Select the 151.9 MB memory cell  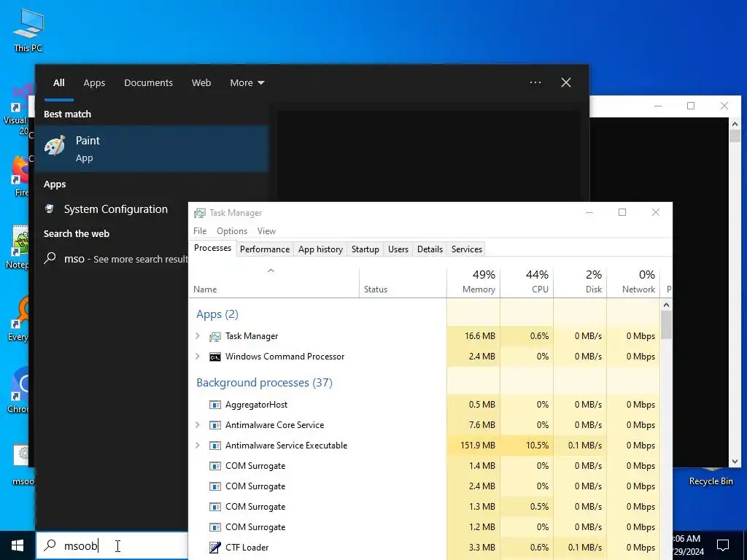coord(473,446)
